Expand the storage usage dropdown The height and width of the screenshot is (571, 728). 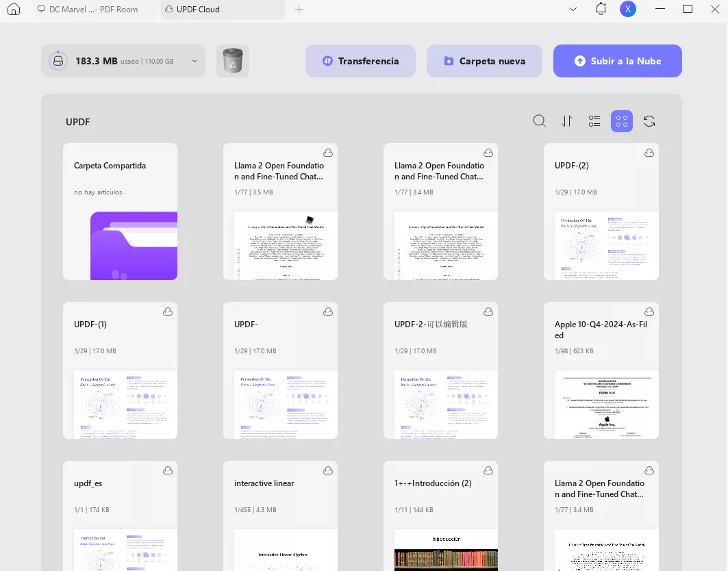[194, 61]
